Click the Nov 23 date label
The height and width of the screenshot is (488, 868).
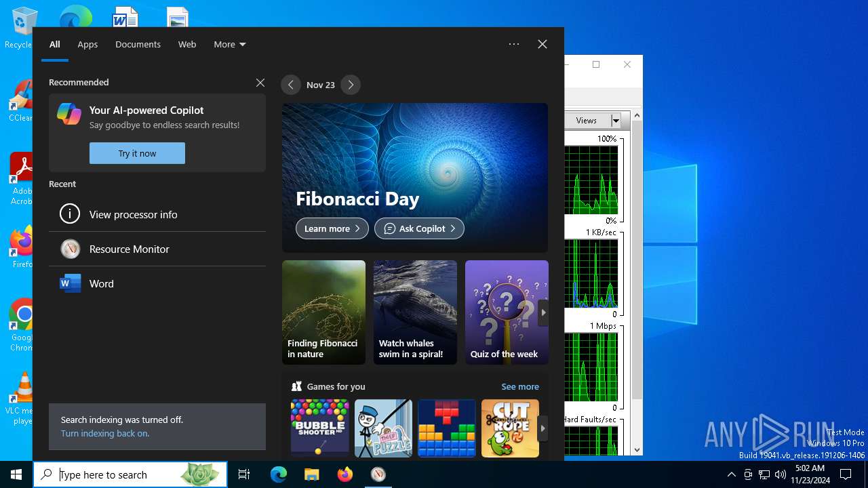pyautogui.click(x=321, y=85)
